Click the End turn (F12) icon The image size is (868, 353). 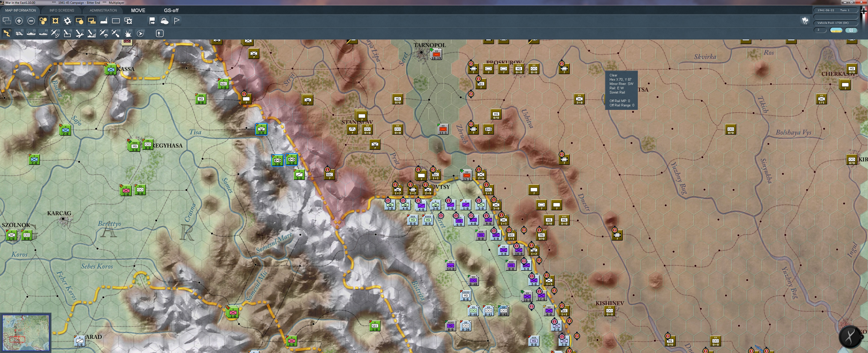coord(140,33)
